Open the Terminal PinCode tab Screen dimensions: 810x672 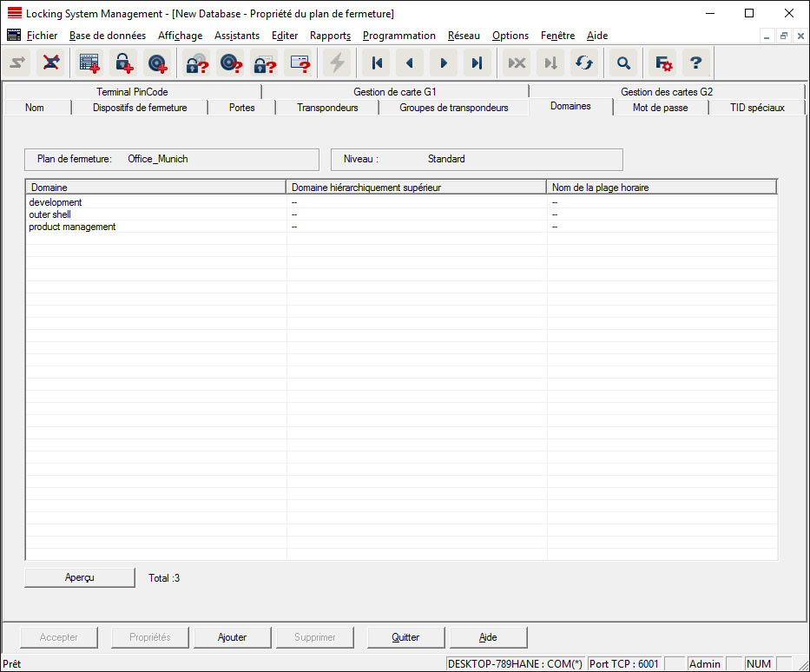point(132,92)
